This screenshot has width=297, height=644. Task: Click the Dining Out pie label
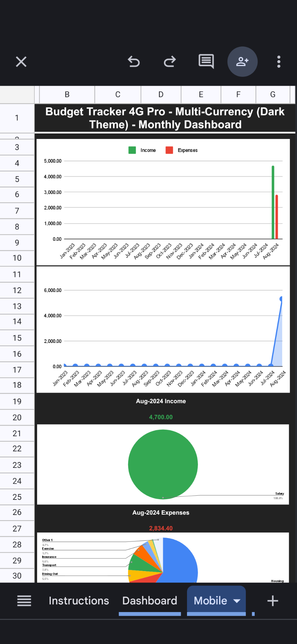[x=50, y=574]
